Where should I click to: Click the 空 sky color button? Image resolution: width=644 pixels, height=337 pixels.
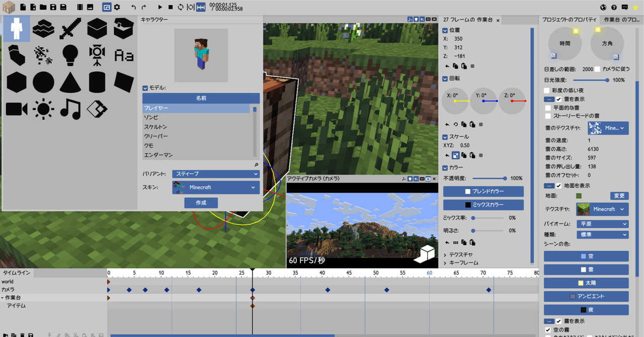(x=586, y=256)
